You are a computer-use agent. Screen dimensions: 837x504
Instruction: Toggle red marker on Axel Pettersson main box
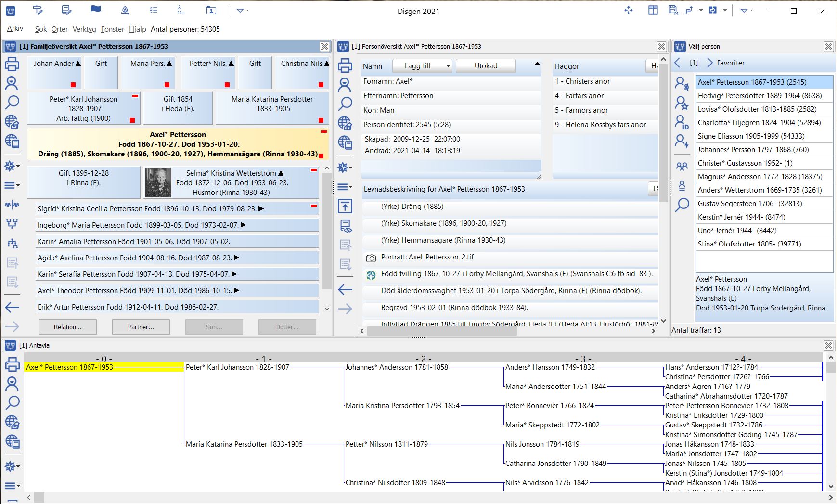coord(324,131)
